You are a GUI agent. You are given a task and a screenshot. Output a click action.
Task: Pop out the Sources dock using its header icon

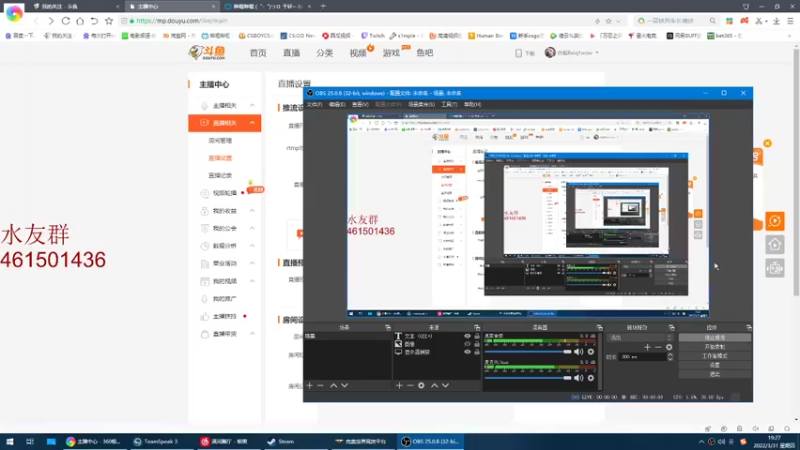pos(477,328)
